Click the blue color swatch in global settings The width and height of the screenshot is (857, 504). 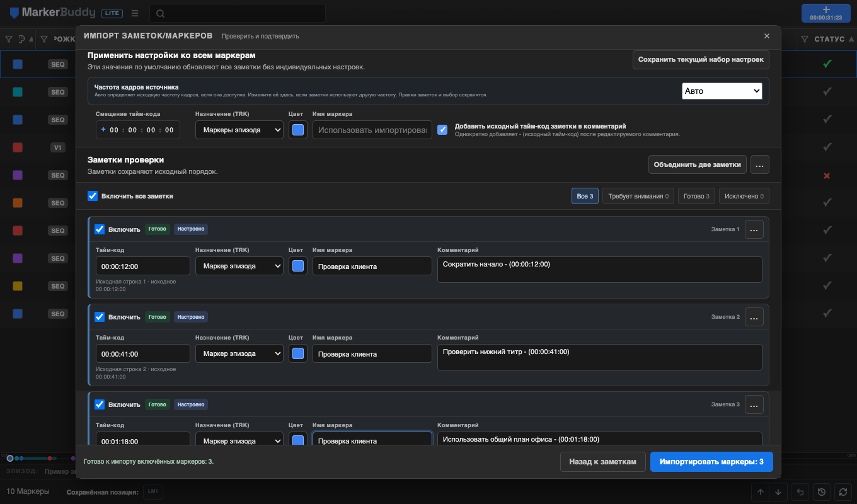coord(298,130)
